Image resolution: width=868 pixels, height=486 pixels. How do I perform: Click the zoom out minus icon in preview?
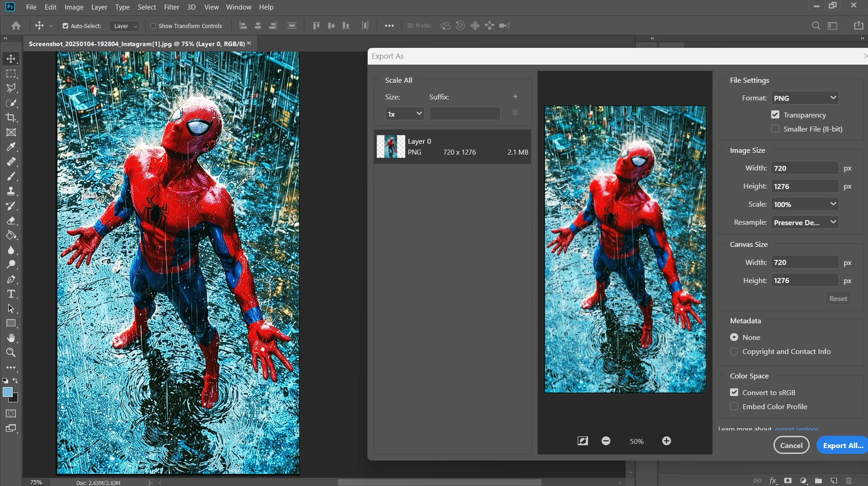[x=606, y=441]
